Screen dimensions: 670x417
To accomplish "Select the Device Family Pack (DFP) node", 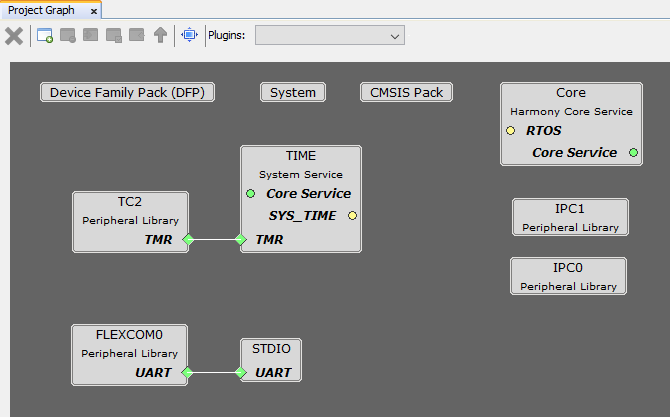I will pyautogui.click(x=128, y=93).
